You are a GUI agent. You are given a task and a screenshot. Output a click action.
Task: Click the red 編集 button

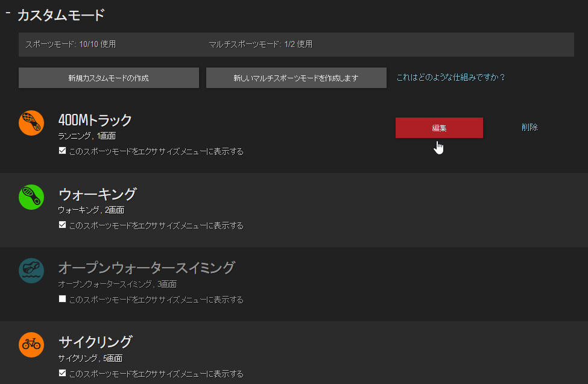439,128
